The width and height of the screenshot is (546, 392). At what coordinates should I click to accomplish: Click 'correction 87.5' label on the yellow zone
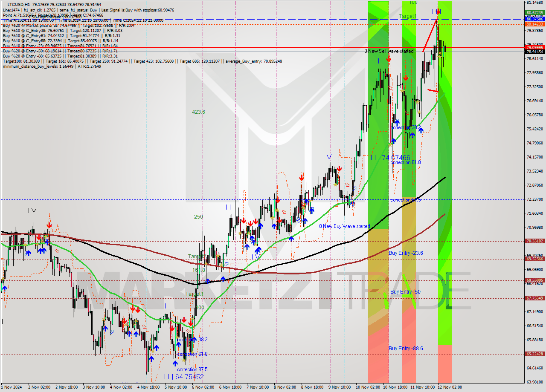click(406, 200)
